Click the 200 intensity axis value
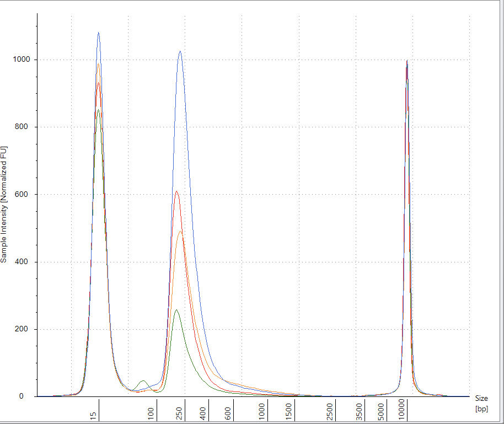This screenshot has width=504, height=424. 21,329
